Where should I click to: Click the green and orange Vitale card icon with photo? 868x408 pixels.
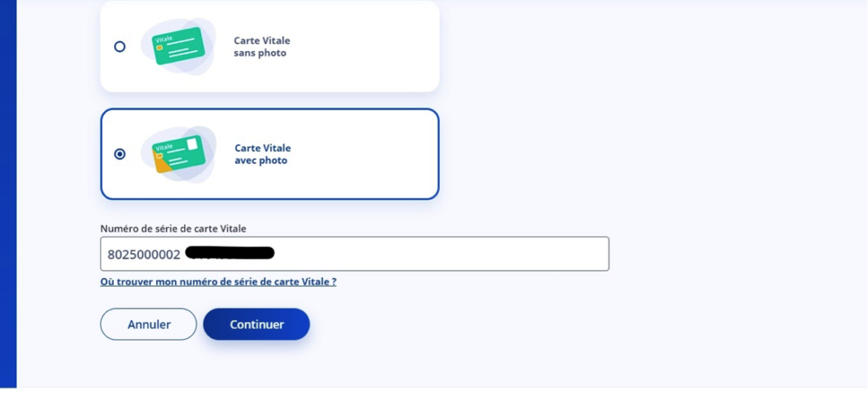point(179,154)
